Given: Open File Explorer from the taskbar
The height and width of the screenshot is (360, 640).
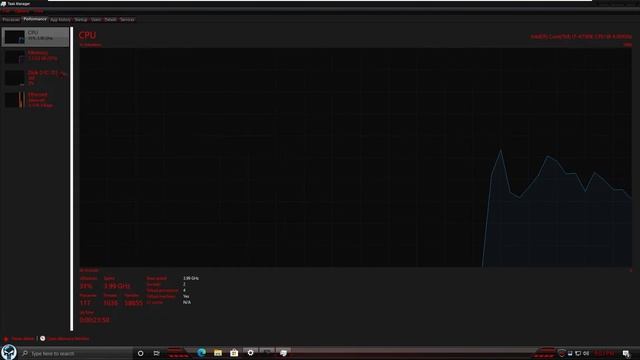Looking at the screenshot, I should pyautogui.click(x=218, y=353).
